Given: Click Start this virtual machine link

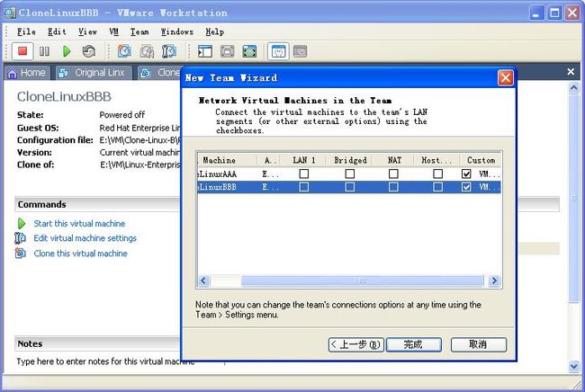Looking at the screenshot, I should coord(79,224).
